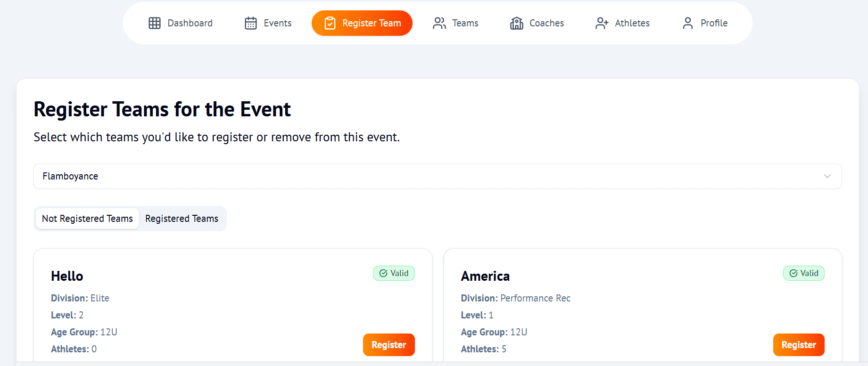Click the Register Team clipboard icon
This screenshot has width=868, height=366.
[330, 23]
